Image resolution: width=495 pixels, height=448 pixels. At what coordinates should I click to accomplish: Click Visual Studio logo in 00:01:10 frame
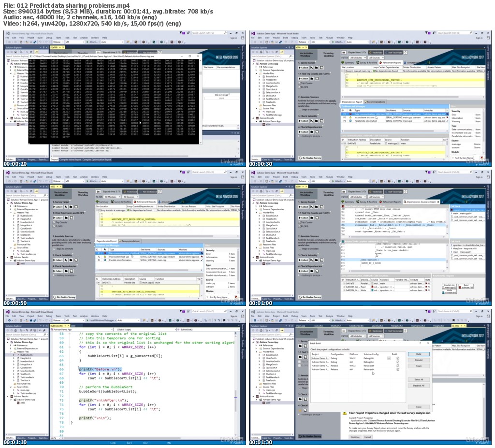(8, 312)
